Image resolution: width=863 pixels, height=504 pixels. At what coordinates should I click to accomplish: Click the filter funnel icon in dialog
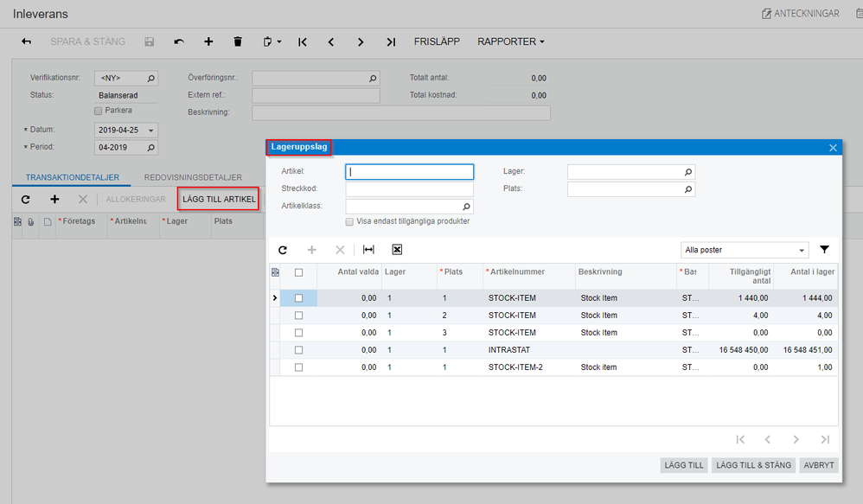(824, 250)
